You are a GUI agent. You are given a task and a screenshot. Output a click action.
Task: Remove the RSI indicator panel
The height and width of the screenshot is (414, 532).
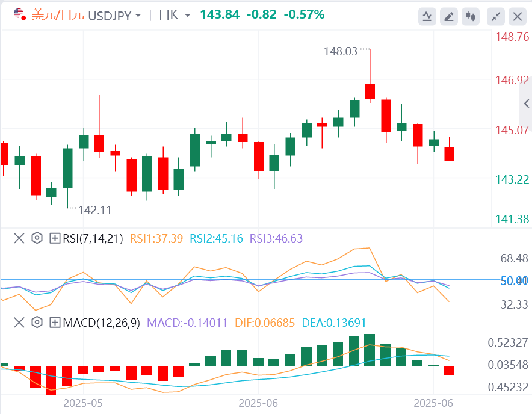[x=19, y=238]
